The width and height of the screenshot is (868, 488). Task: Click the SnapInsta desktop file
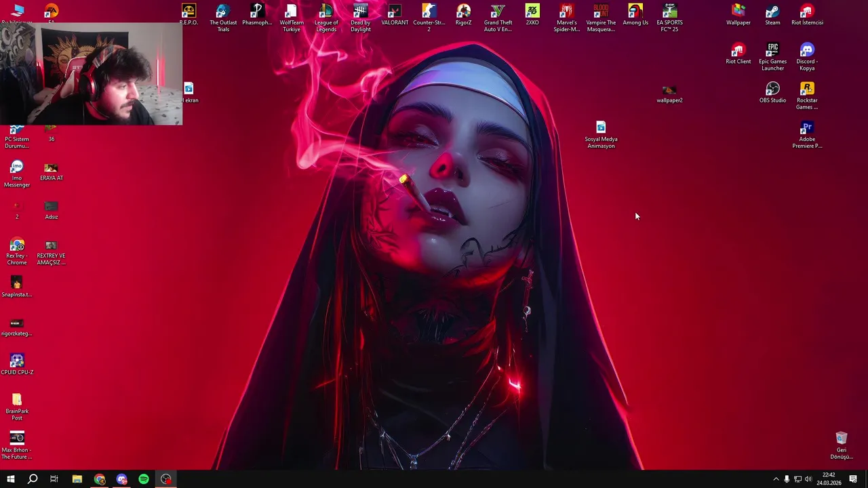(17, 287)
